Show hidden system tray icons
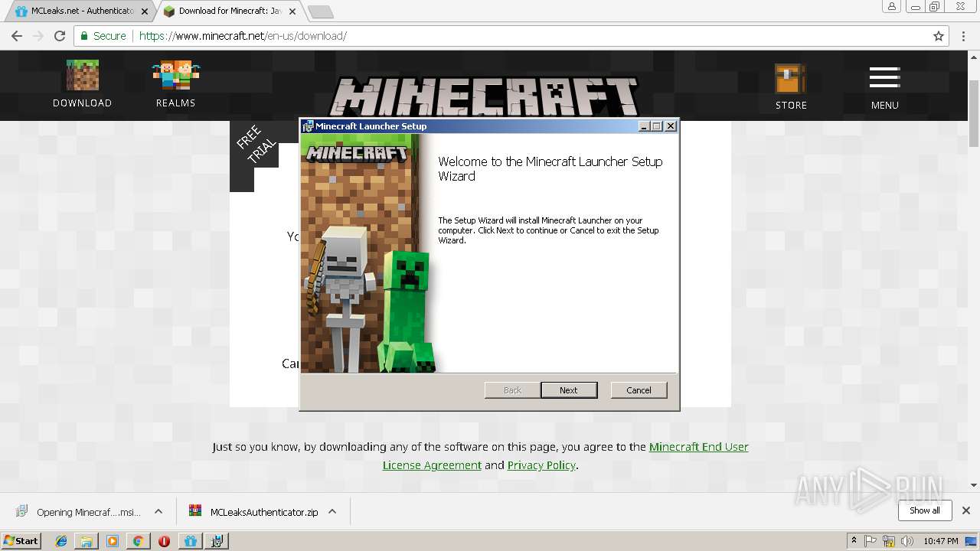This screenshot has height=551, width=980. click(854, 541)
